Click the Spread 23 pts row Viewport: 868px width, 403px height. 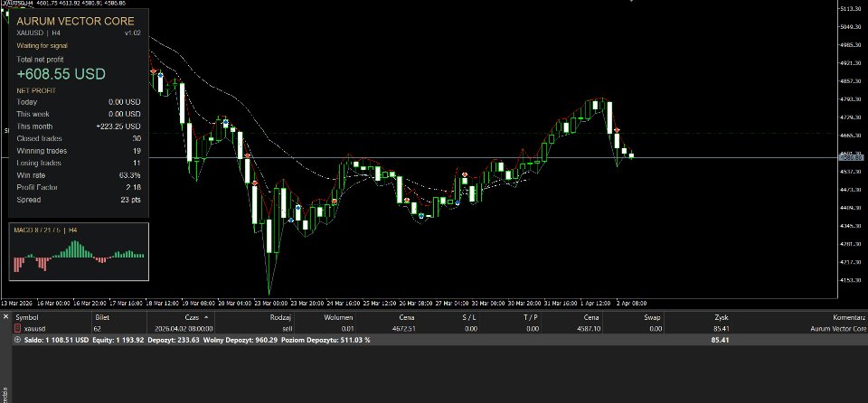(x=79, y=200)
